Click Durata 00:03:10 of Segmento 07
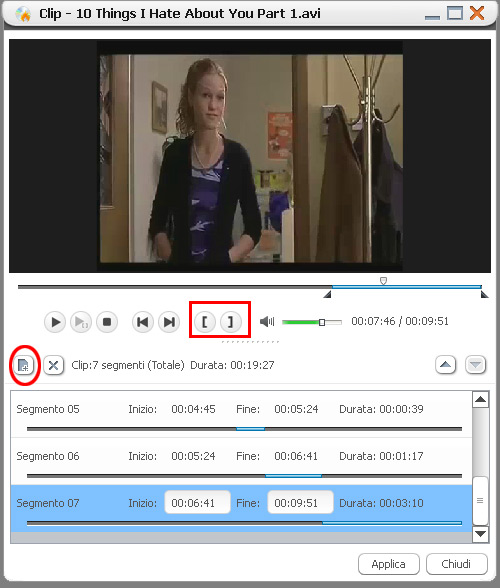Screen dimensions: 500x588 tap(381, 503)
